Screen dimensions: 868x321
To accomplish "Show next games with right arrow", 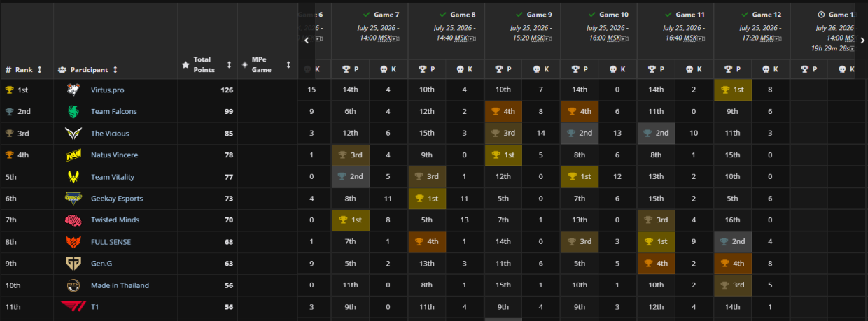I will tap(862, 41).
